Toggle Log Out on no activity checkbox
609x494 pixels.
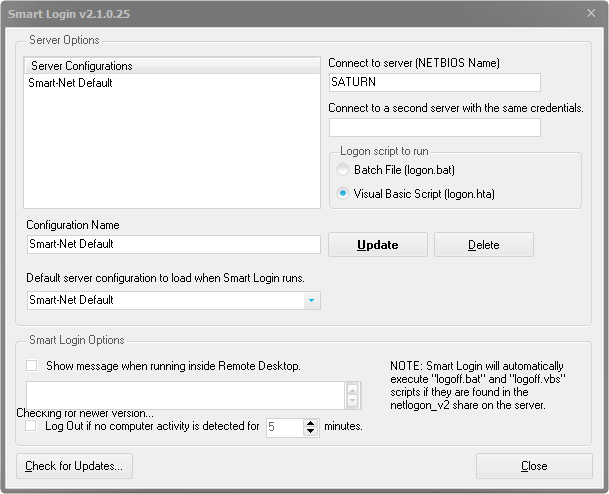31,426
